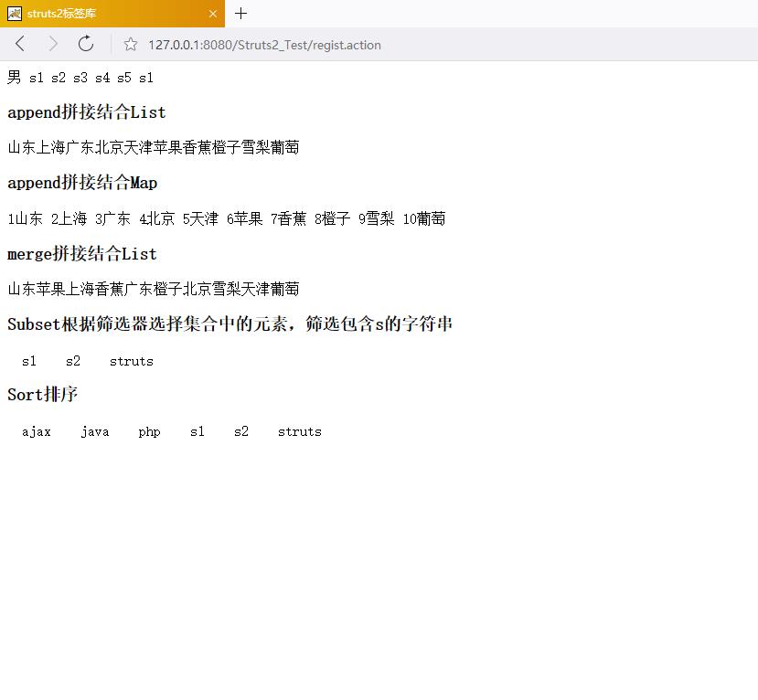Image resolution: width=758 pixels, height=700 pixels.
Task: Click php in the Sort results
Action: tap(149, 432)
